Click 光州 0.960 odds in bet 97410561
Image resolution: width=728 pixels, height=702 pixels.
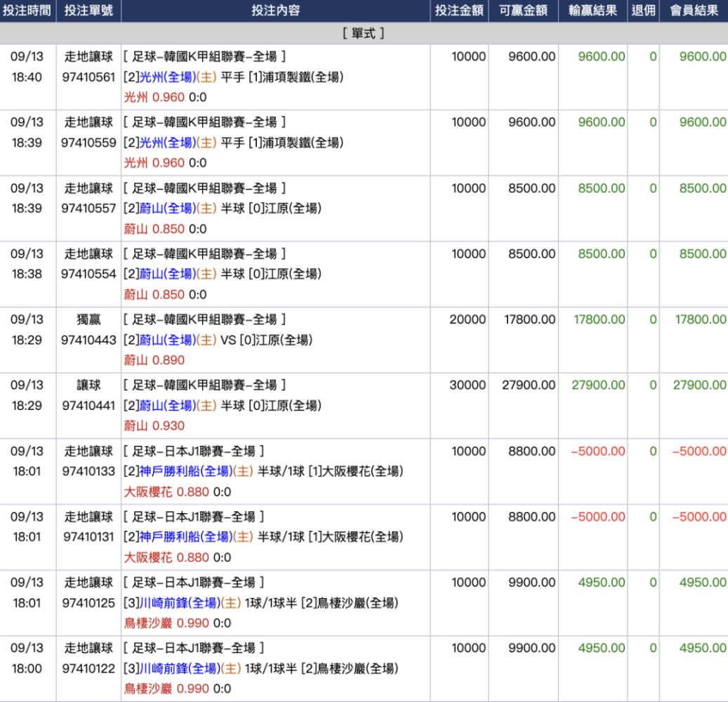click(x=154, y=97)
